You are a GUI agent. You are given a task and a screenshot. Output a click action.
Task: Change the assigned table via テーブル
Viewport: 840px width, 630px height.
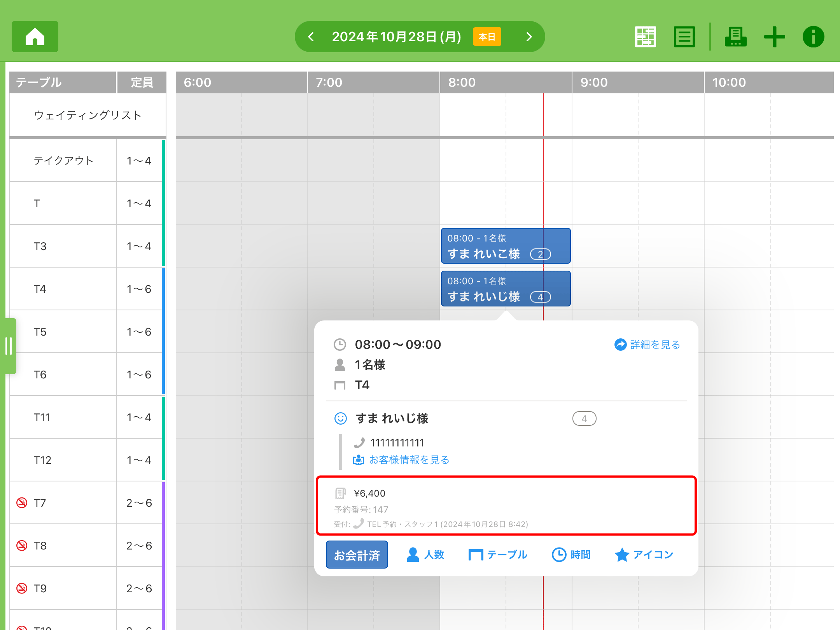coord(498,555)
